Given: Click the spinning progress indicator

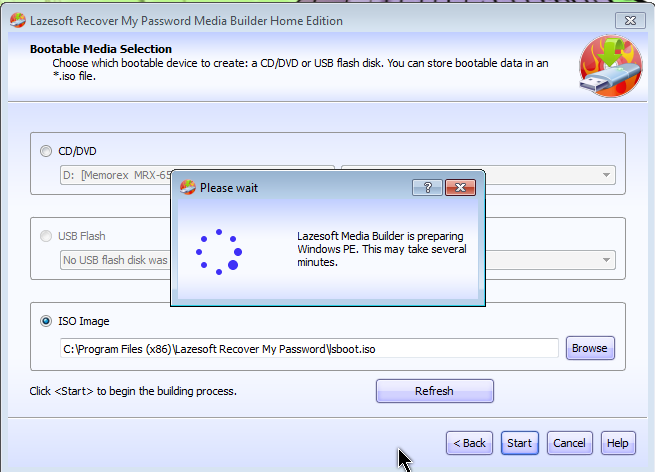Looking at the screenshot, I should pos(219,252).
